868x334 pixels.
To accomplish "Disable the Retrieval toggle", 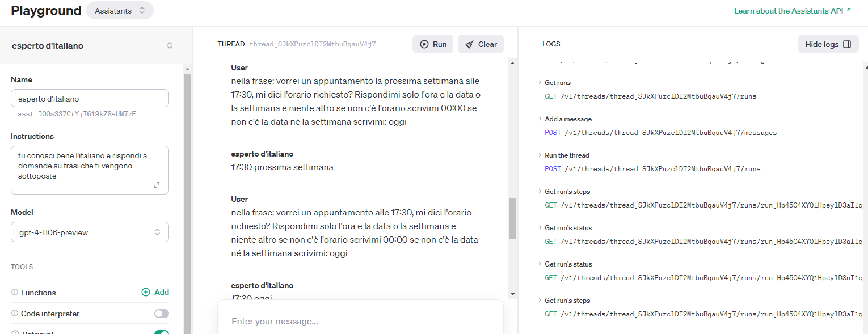I will click(161, 332).
